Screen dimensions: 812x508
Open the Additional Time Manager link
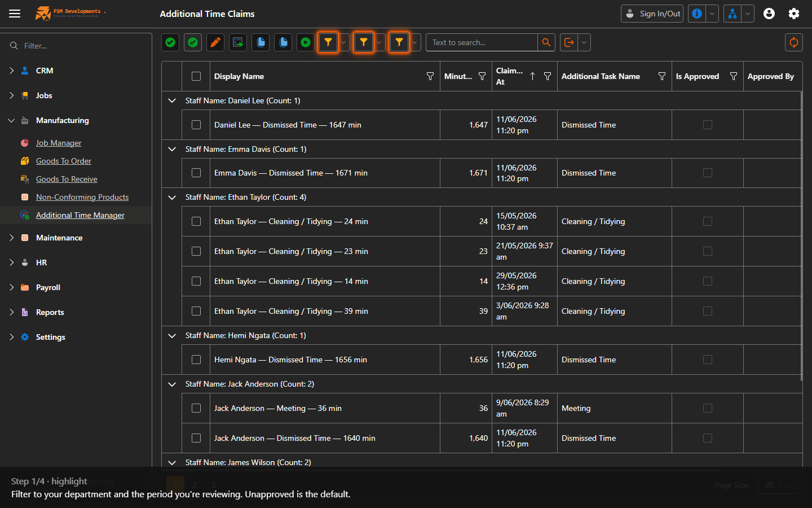click(x=80, y=215)
